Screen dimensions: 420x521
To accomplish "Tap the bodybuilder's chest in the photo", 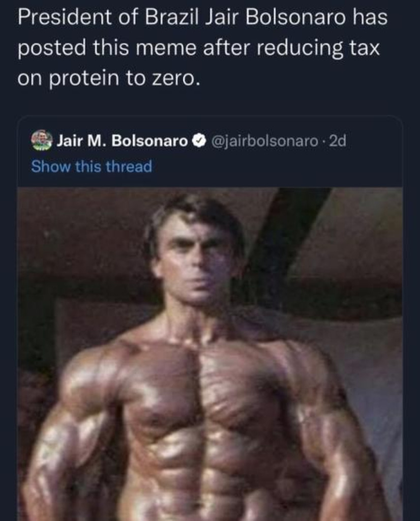I will 203,387.
